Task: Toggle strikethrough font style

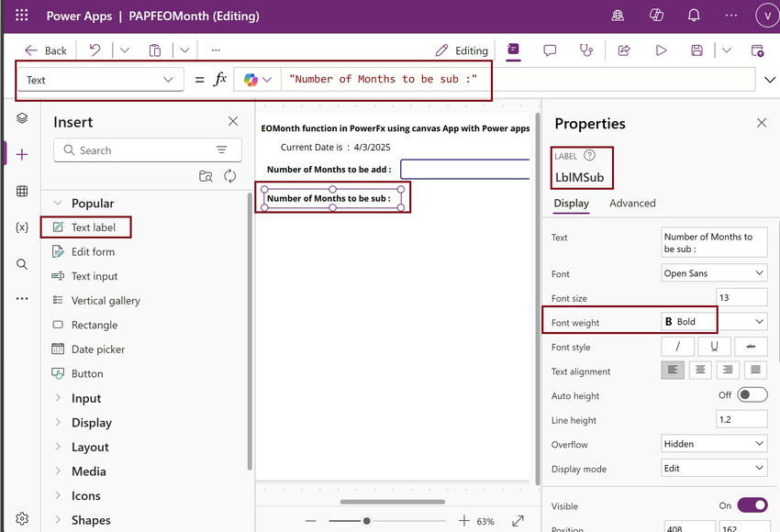Action: (751, 346)
